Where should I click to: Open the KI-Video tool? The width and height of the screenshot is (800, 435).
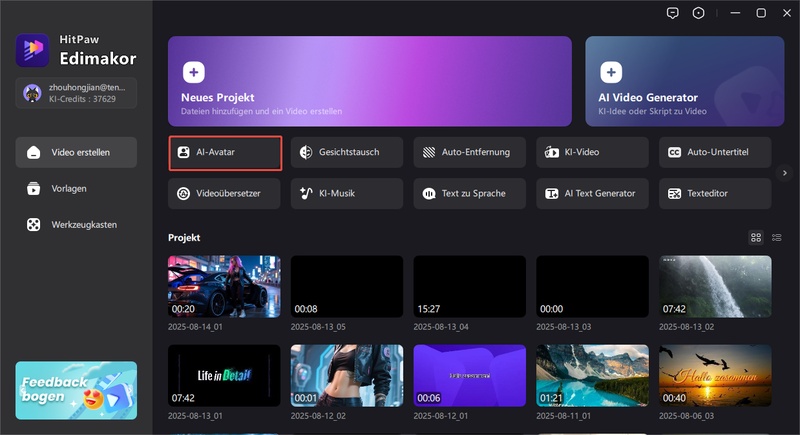click(592, 152)
